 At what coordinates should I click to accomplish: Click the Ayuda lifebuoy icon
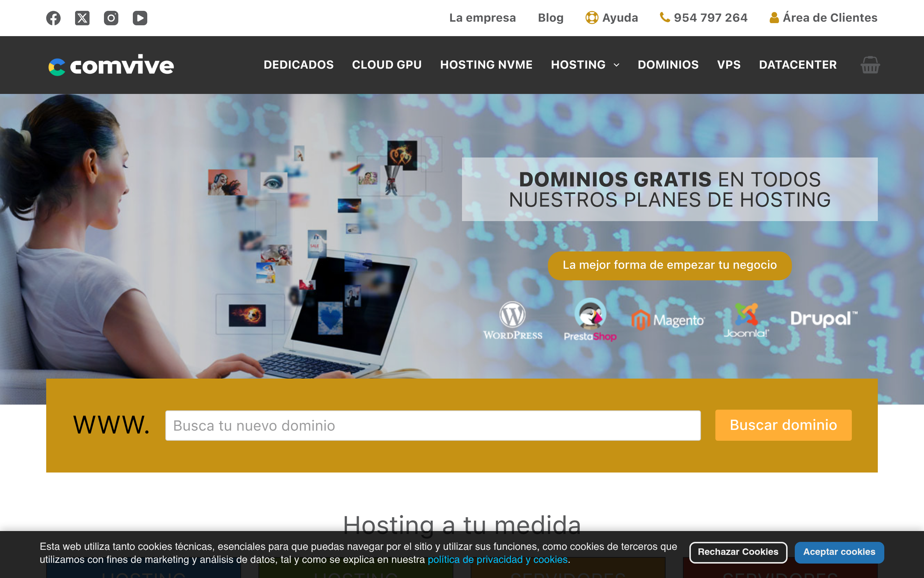point(592,18)
